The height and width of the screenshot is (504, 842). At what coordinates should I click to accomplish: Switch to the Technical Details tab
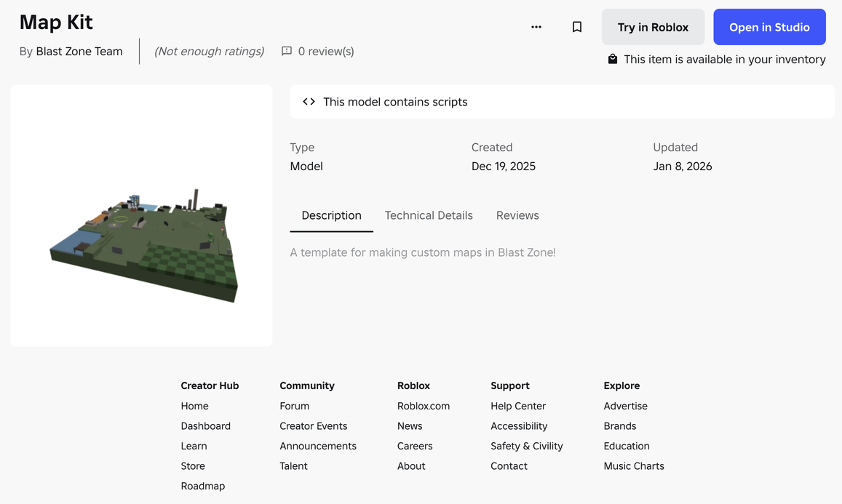click(429, 215)
